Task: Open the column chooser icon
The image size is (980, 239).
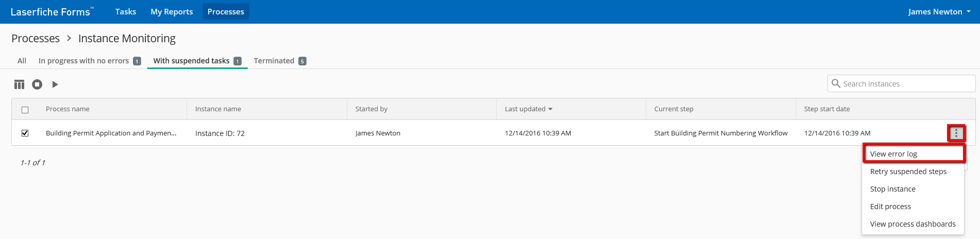Action: [x=19, y=84]
